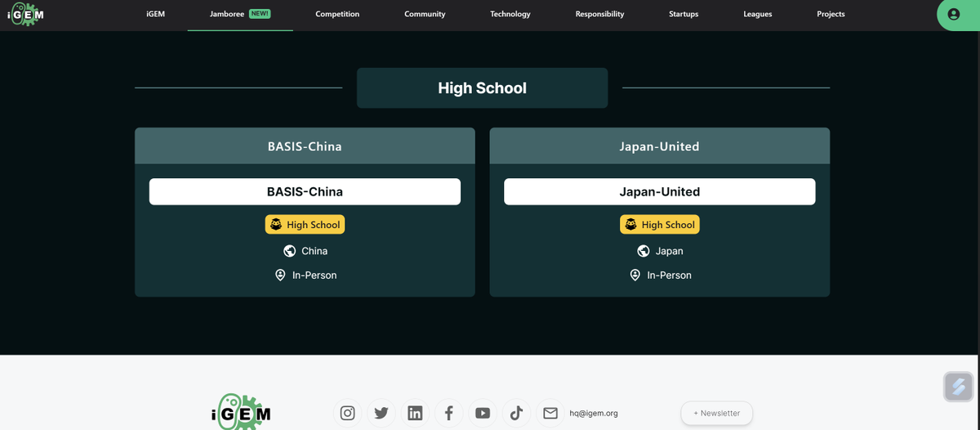Open the Leagues menu

pyautogui.click(x=758, y=14)
